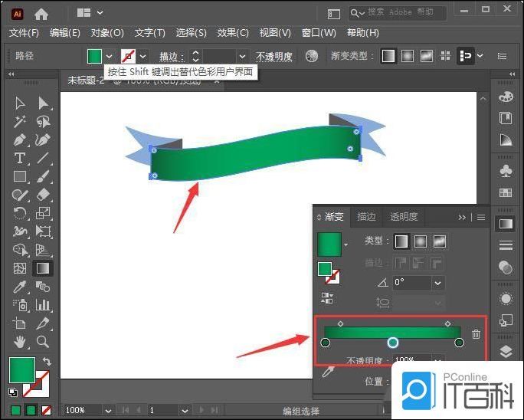Choose the Hand tool

(x=20, y=342)
